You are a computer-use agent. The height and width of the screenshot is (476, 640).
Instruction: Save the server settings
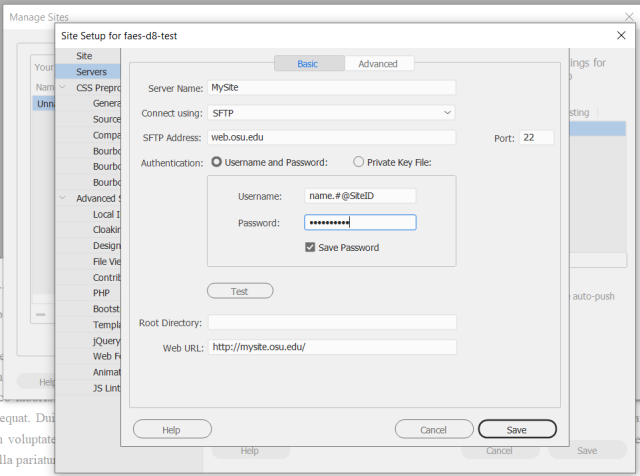[517, 429]
